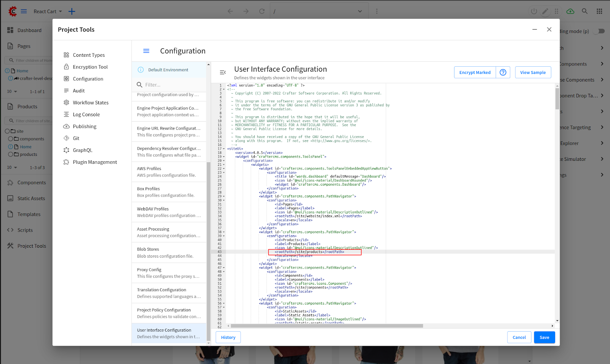This screenshot has width=610, height=364.
Task: Click the Publishing cloud icon
Action: point(66,127)
